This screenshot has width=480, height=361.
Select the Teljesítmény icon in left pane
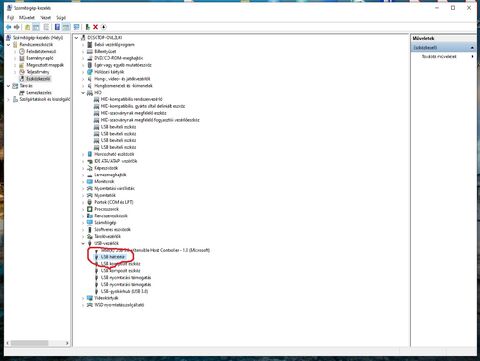[22, 72]
